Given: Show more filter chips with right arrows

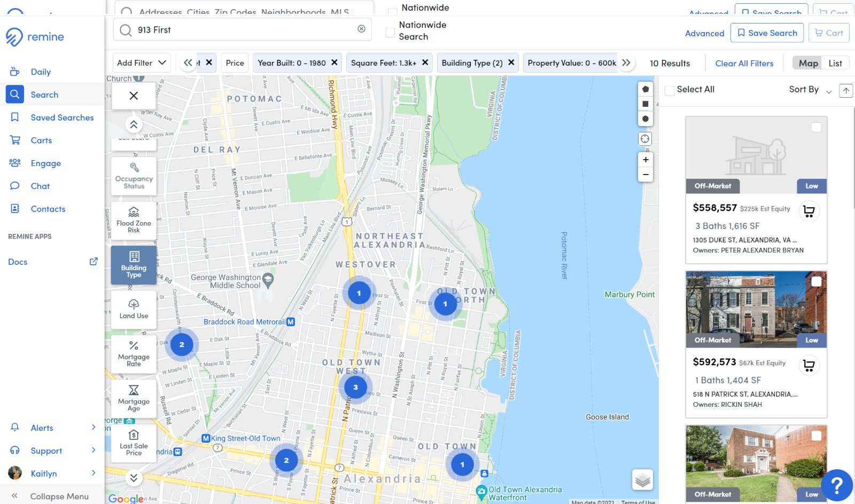Looking at the screenshot, I should [x=626, y=63].
